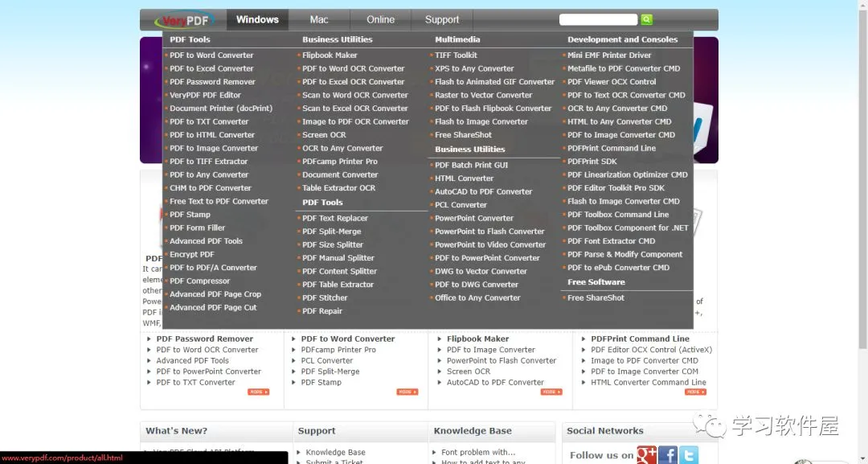Image resolution: width=868 pixels, height=464 pixels.
Task: Open the Mac menu tab
Action: pyautogui.click(x=319, y=19)
